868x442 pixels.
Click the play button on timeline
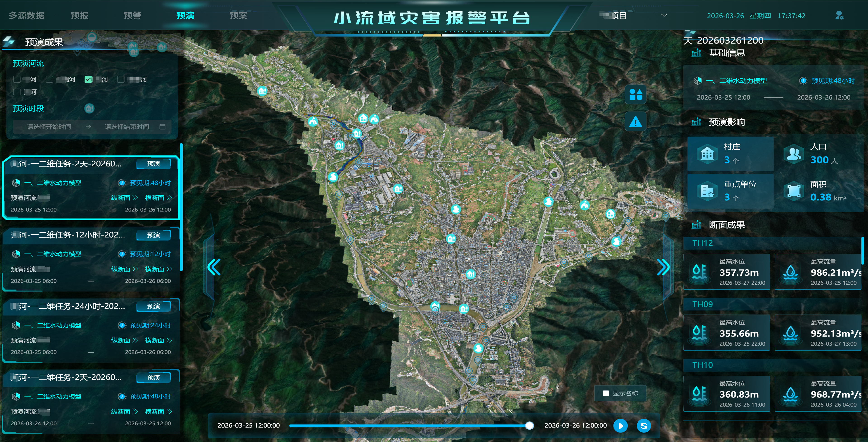coord(620,426)
